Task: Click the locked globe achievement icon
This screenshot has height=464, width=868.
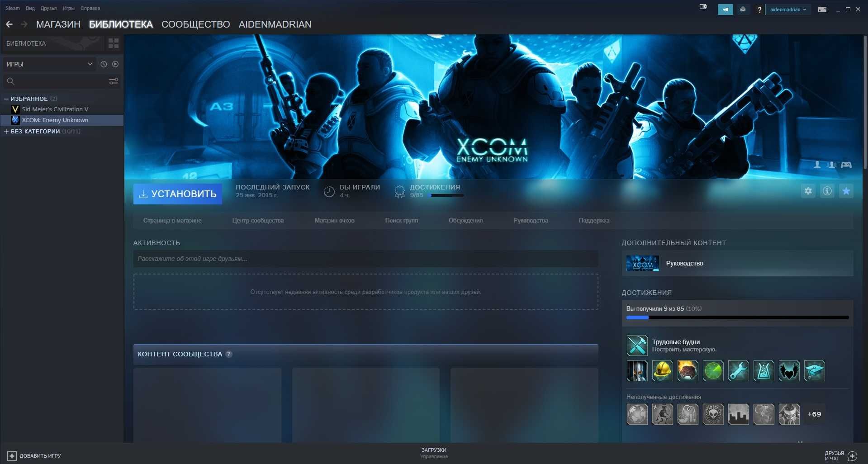Action: click(637, 414)
